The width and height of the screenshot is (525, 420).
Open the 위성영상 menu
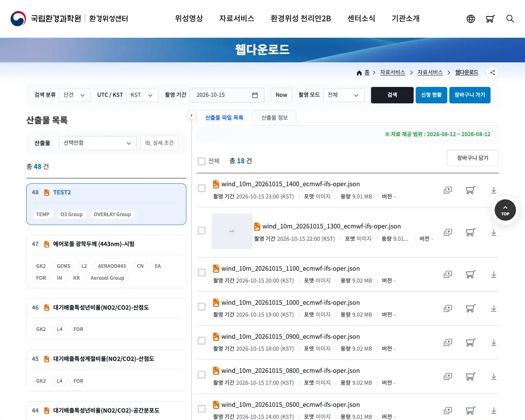click(x=189, y=18)
